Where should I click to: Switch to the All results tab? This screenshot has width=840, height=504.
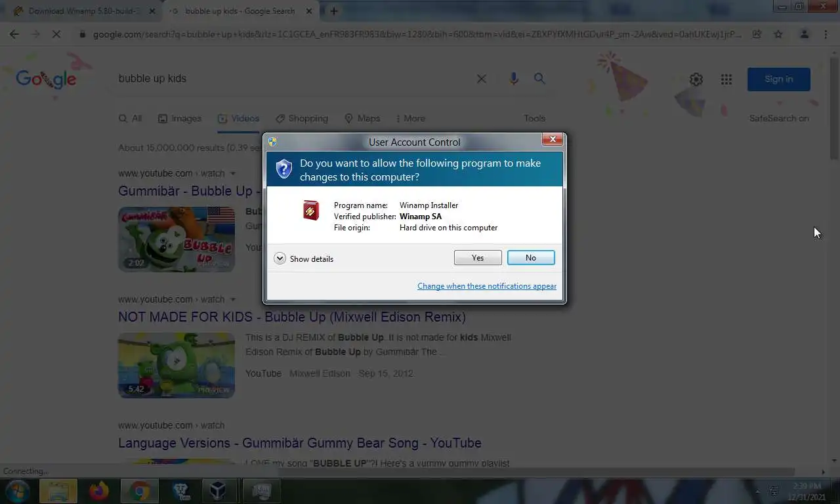point(130,118)
